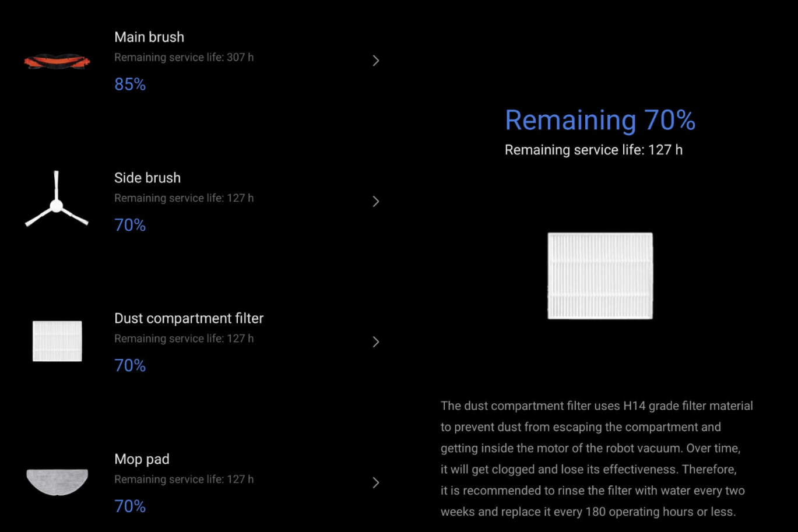Open Mop pad details chevron

[x=376, y=482]
